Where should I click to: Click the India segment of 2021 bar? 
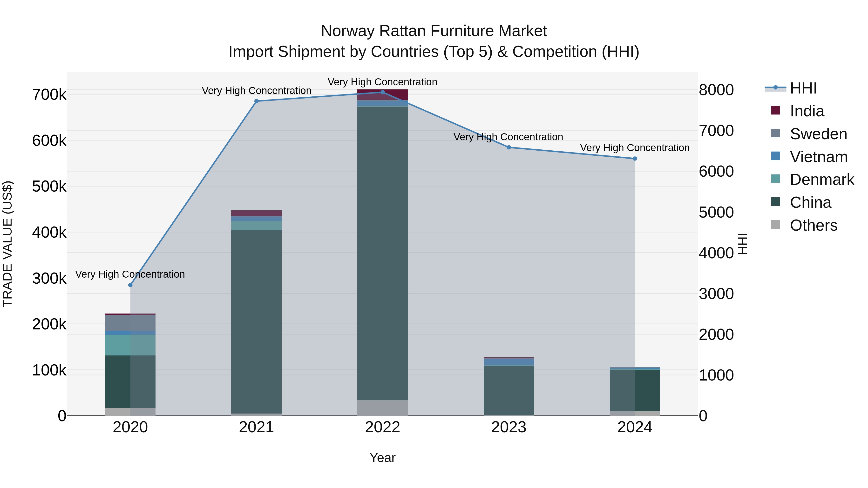pyautogui.click(x=257, y=213)
